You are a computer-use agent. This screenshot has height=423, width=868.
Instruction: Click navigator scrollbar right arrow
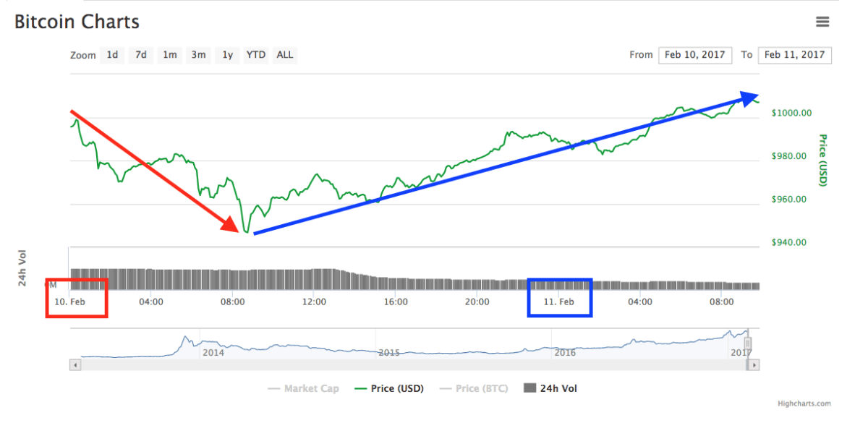pos(754,365)
